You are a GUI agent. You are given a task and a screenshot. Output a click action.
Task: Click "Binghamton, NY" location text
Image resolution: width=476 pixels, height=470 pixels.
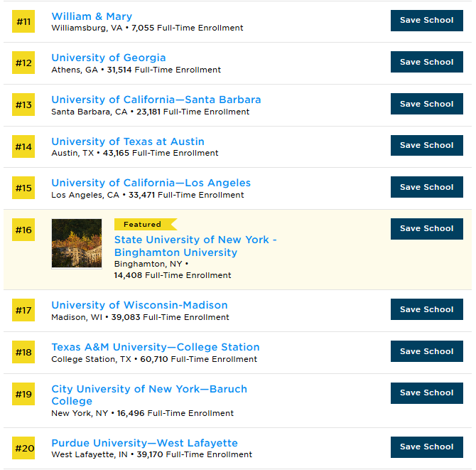point(148,264)
